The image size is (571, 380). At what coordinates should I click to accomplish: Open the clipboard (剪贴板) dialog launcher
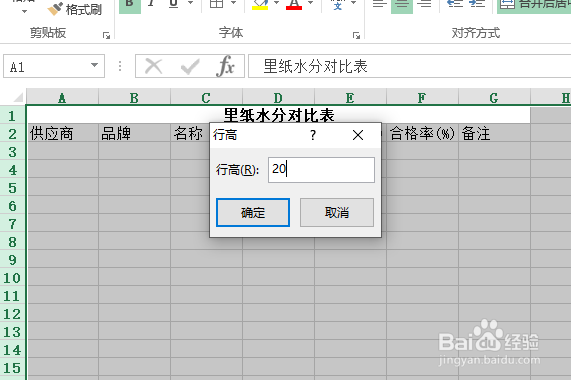click(x=106, y=35)
